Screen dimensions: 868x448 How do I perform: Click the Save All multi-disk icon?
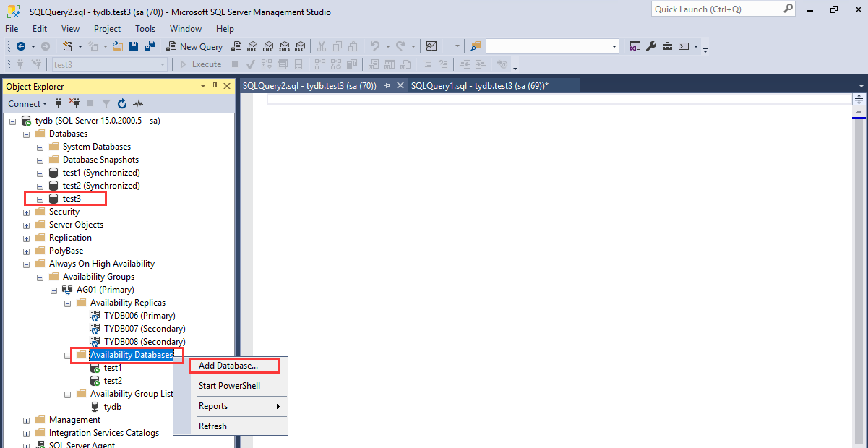[150, 46]
